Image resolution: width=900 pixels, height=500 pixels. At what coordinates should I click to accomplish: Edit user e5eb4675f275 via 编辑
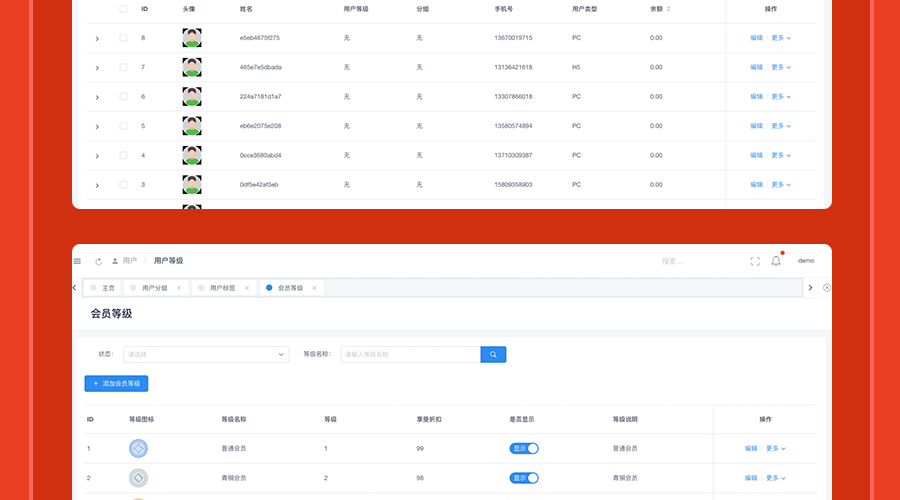(x=757, y=38)
